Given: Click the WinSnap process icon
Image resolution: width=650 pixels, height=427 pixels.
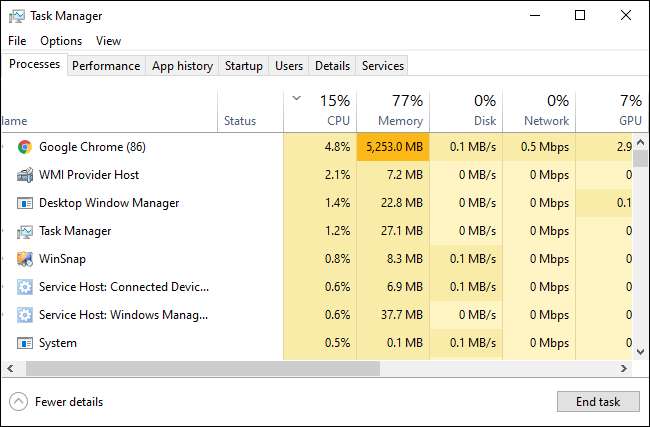Looking at the screenshot, I should point(25,259).
